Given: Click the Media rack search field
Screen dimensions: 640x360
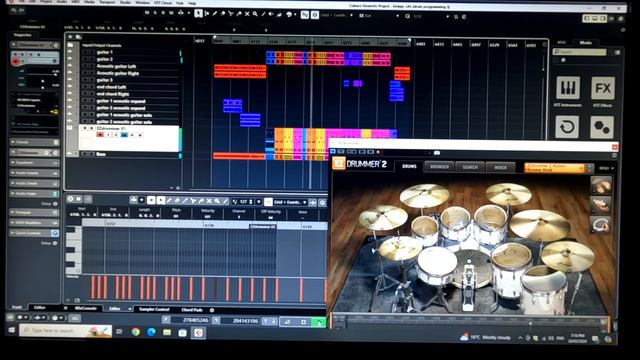Looking at the screenshot, I should pyautogui.click(x=580, y=52).
